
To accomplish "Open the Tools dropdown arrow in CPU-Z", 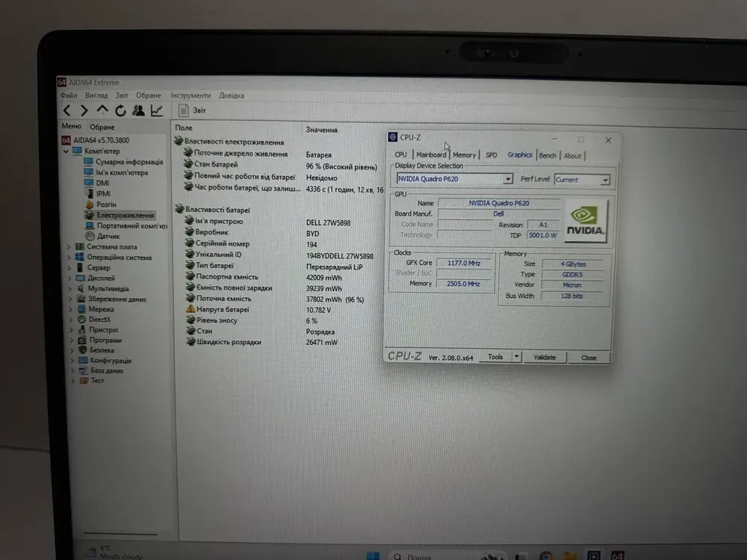I will 516,357.
